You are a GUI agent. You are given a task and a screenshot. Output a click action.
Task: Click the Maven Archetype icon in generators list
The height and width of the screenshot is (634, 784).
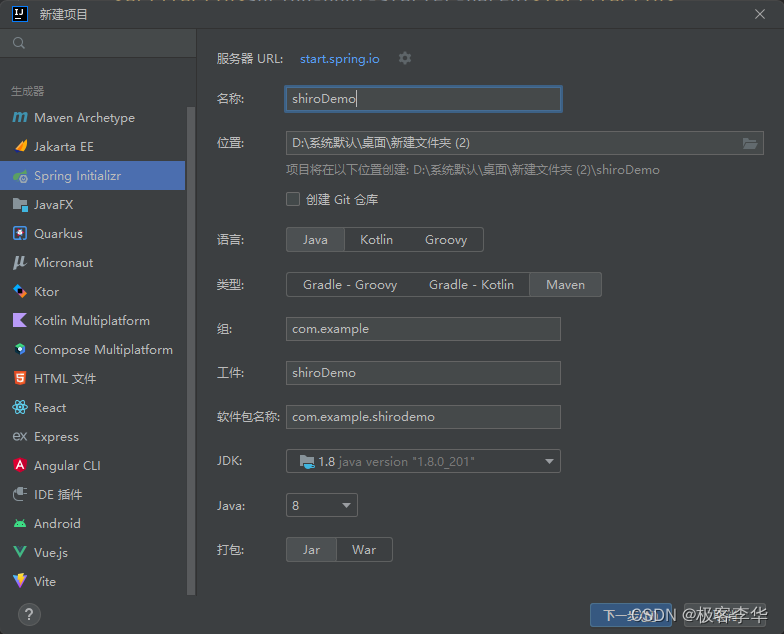click(20, 118)
